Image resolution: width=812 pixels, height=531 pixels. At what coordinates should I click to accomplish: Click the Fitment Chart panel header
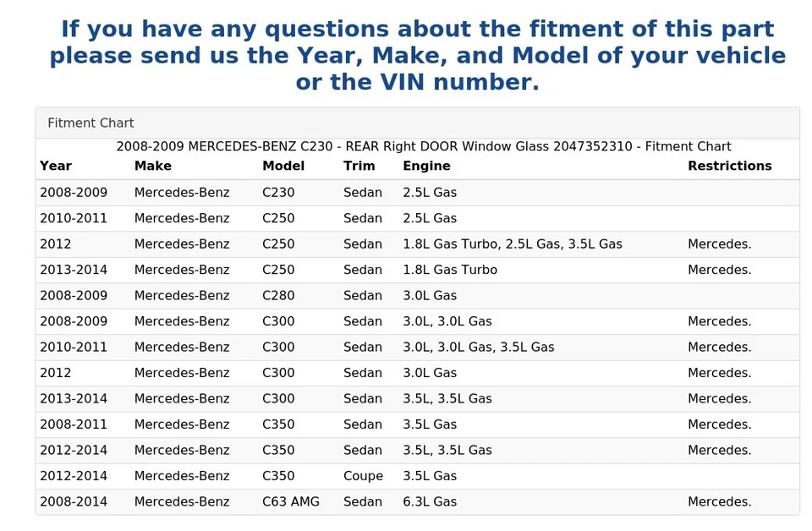91,123
